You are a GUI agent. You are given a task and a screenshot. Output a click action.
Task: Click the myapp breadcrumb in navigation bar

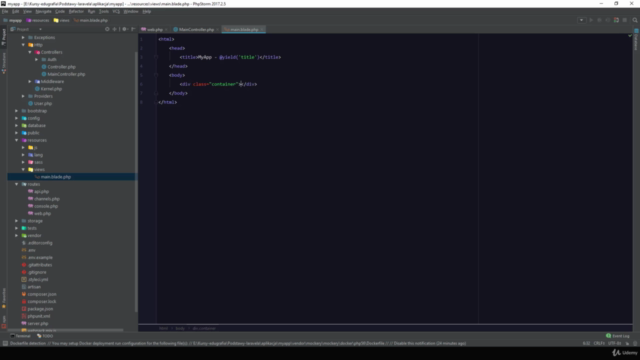click(x=13, y=20)
